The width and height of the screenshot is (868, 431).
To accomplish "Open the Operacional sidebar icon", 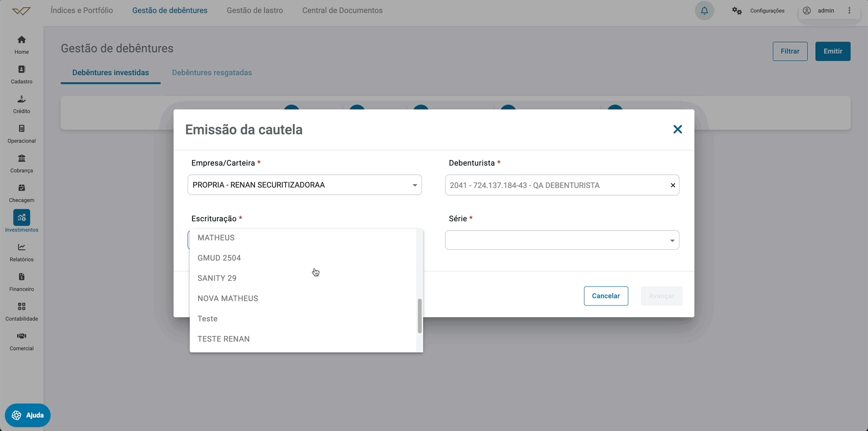I will [x=22, y=129].
